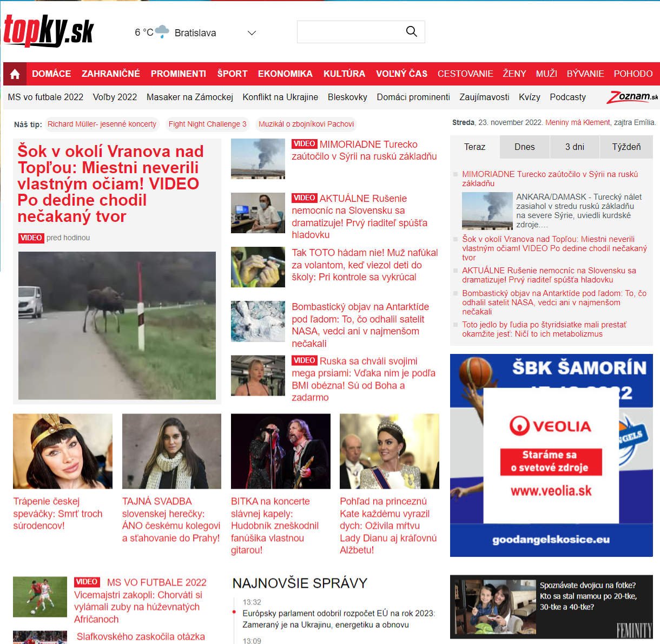Click the search magnifier icon

(x=411, y=32)
